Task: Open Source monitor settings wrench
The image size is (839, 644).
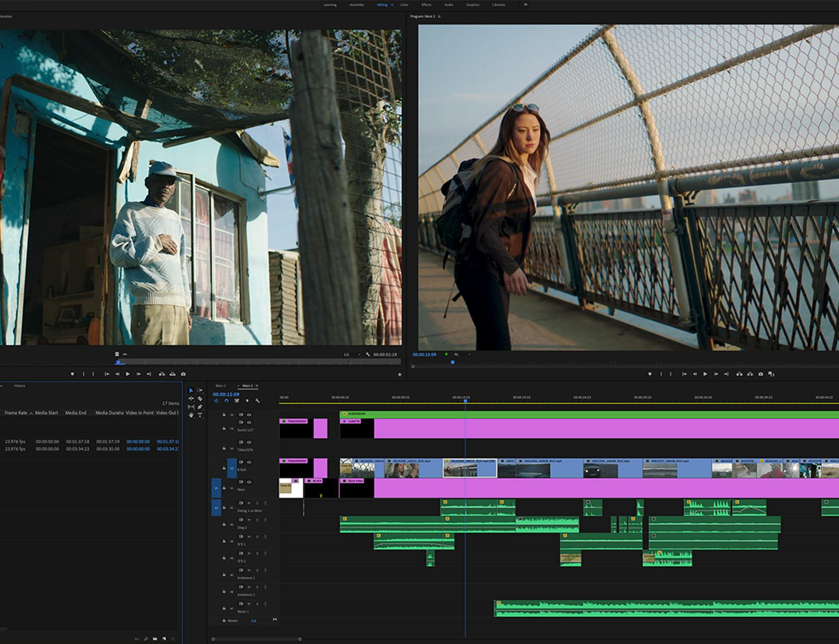Action: [368, 354]
